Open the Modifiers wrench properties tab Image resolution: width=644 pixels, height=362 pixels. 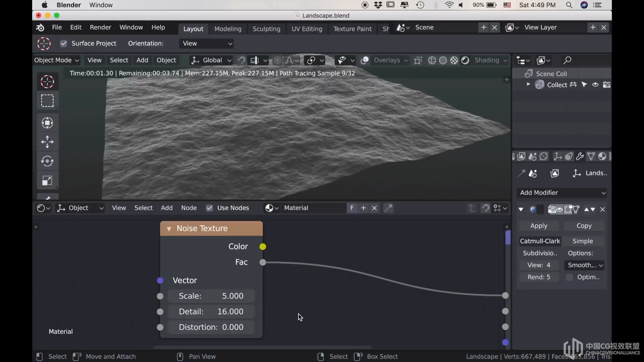(x=580, y=156)
